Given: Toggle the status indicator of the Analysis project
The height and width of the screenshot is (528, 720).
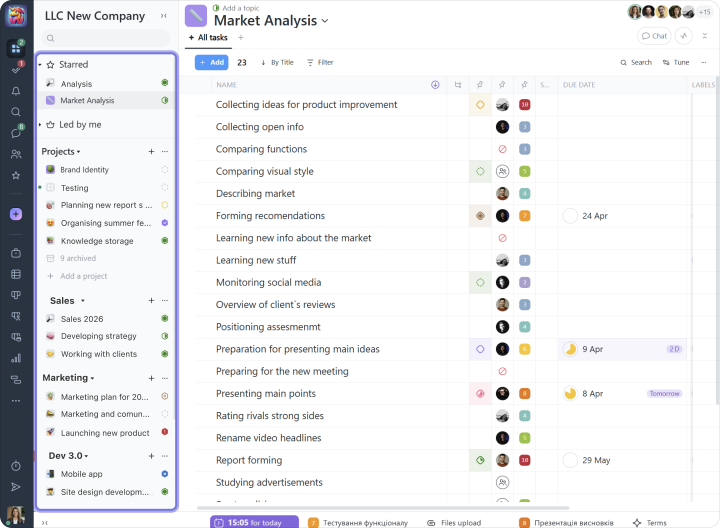Looking at the screenshot, I should pyautogui.click(x=164, y=84).
